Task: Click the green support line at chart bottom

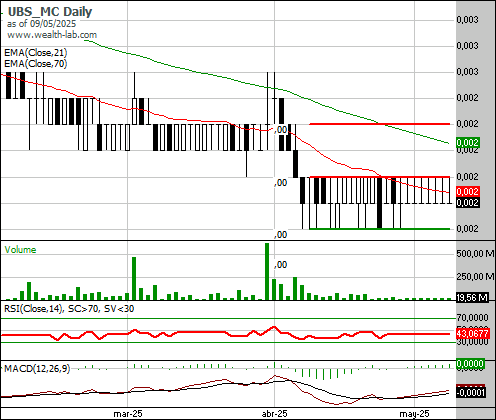Action: click(x=380, y=229)
